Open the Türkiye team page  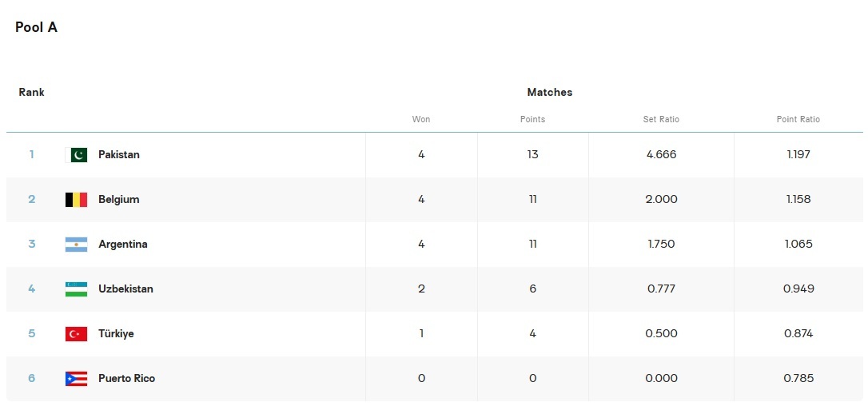(x=116, y=334)
